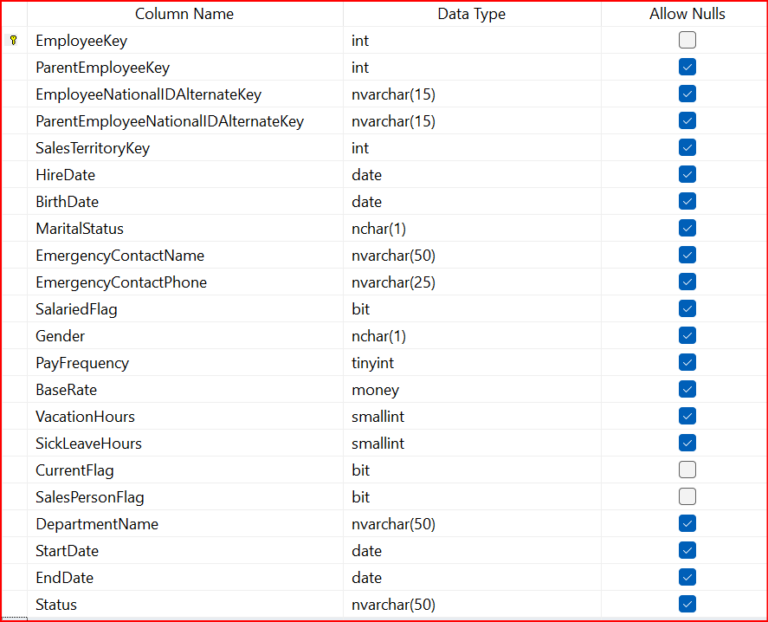Select the SalesTerritoryKey column name cell

point(185,147)
